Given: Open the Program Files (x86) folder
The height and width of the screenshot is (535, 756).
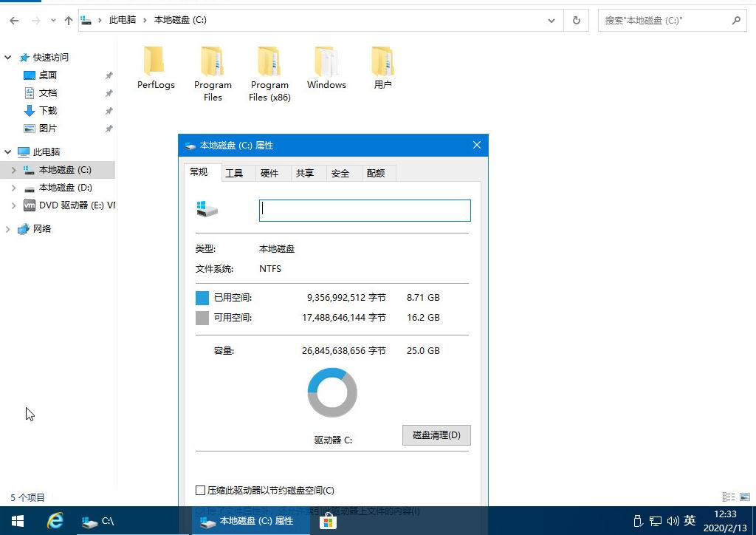Looking at the screenshot, I should tap(269, 75).
